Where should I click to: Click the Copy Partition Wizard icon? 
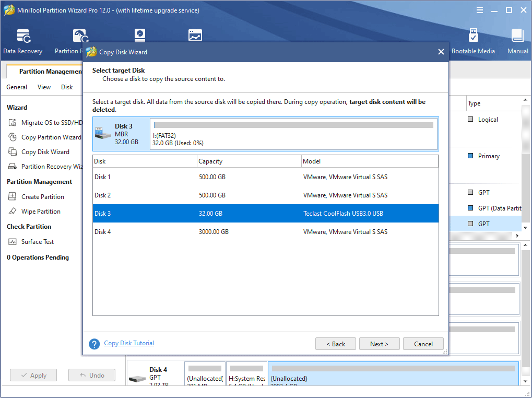click(13, 137)
